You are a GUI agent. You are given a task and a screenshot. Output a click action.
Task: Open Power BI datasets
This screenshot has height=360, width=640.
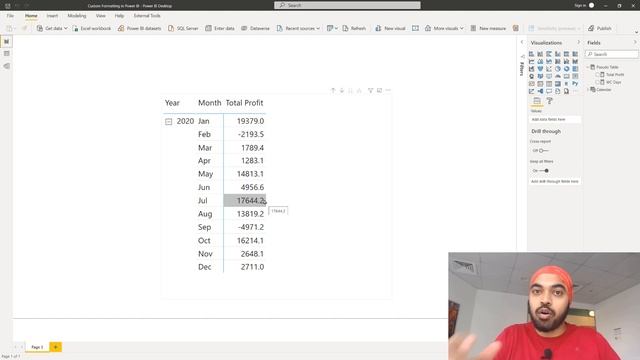pos(140,28)
